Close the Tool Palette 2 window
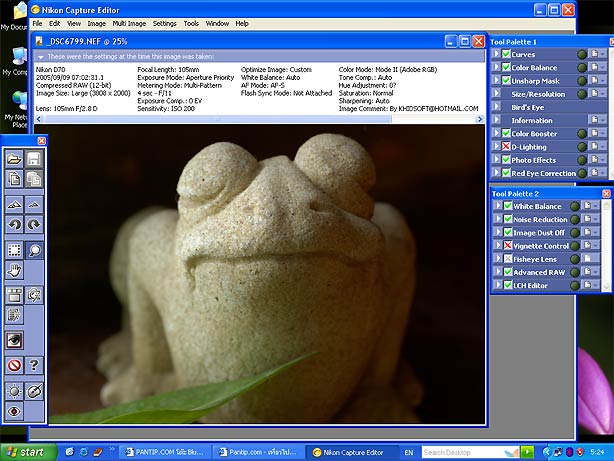Viewport: 614px width, 461px height. [606, 193]
